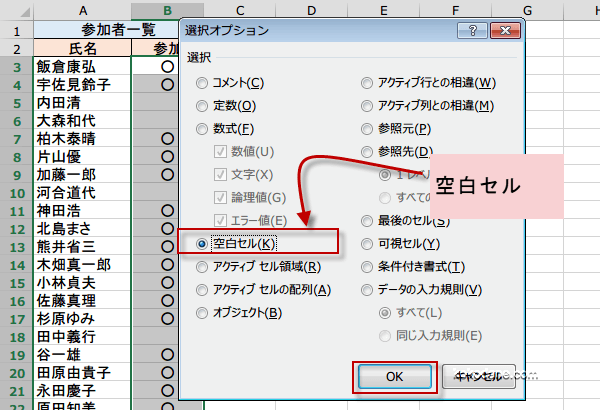Click the 氏名 header cell
The height and width of the screenshot is (410, 600).
click(x=82, y=48)
